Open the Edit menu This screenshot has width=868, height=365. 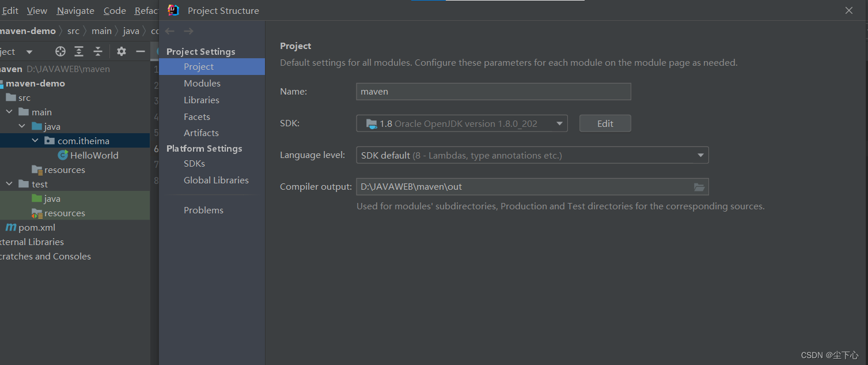coord(10,10)
